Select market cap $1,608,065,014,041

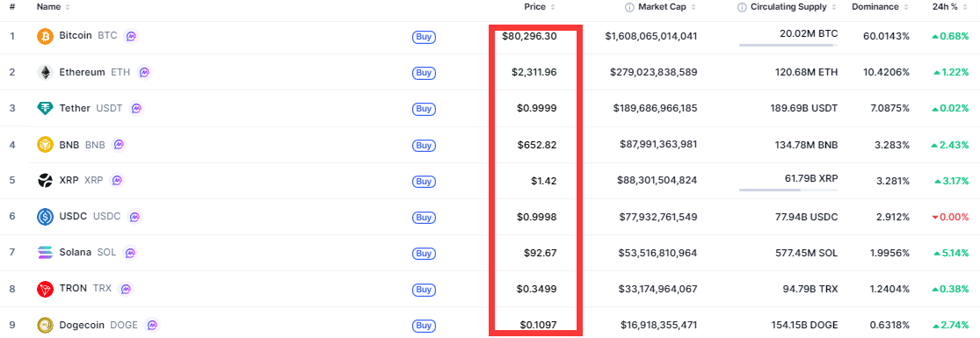[x=651, y=36]
